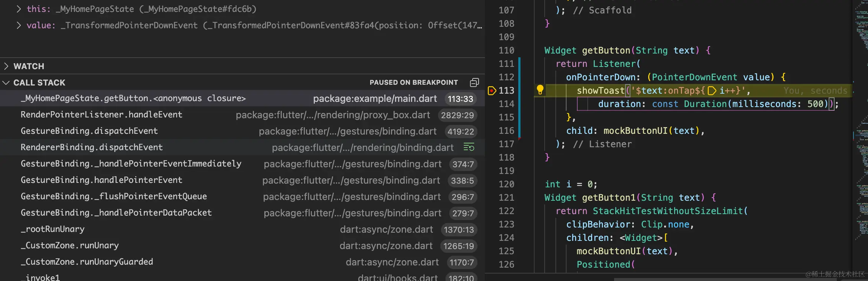Select the RendererBinding.dispatchEvent stack frame
Screen dimensions: 868x281
tap(242, 147)
